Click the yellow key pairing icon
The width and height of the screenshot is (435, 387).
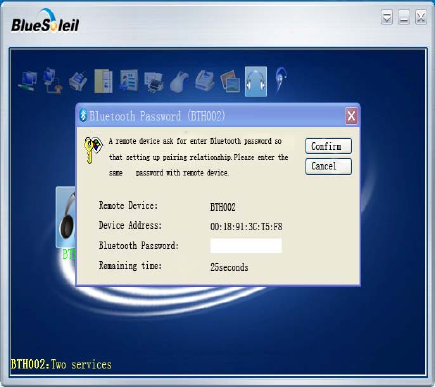92,150
